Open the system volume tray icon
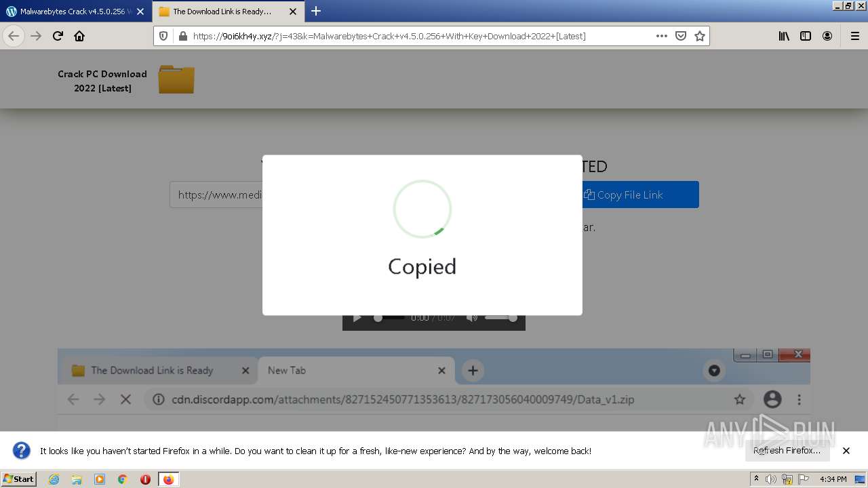This screenshot has height=488, width=868. [x=771, y=479]
